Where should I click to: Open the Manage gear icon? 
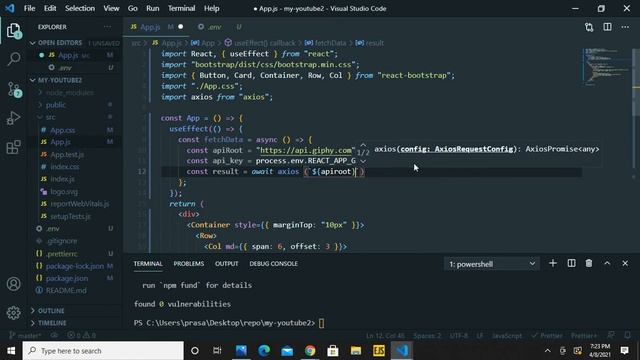point(13,313)
